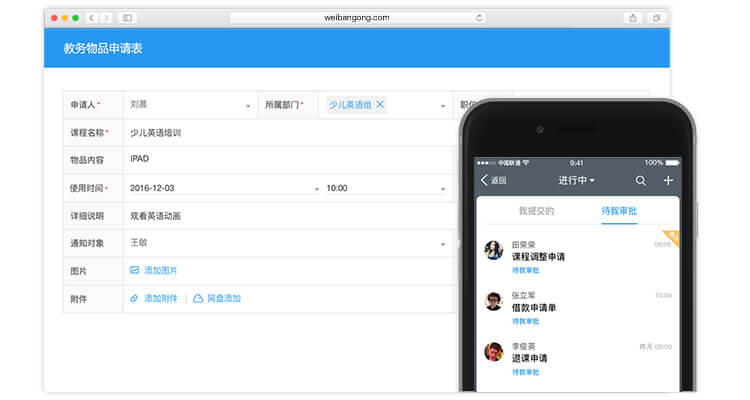Click the reload icon in address bar
Viewport: 750px width, 400px height.
point(479,18)
